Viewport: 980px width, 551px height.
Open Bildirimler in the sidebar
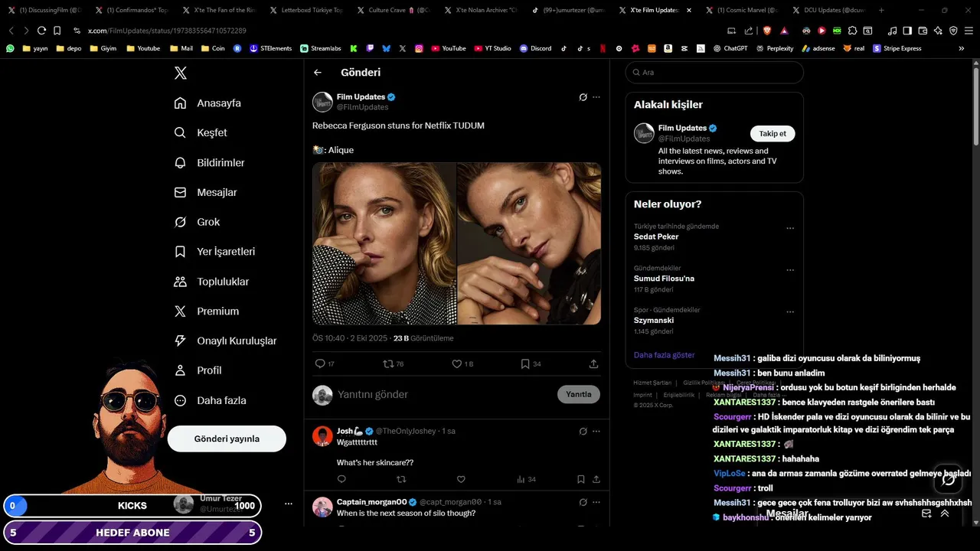click(x=210, y=163)
